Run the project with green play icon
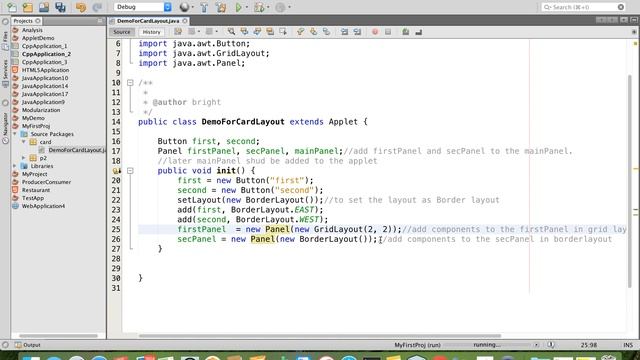Viewport: 640px width, 360px height. click(x=239, y=7)
